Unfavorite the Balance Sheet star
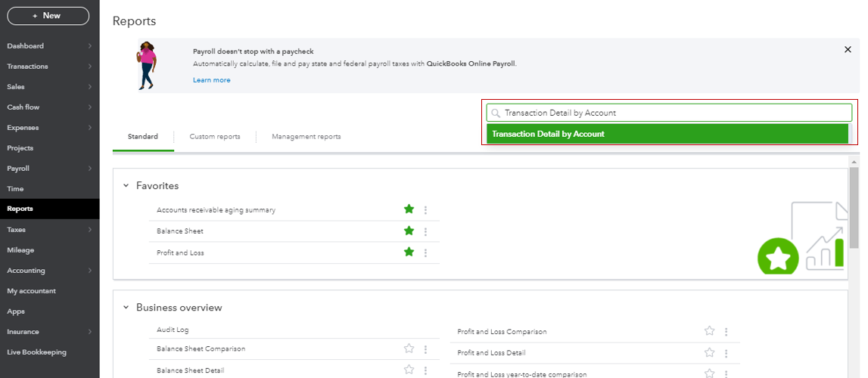 click(409, 231)
